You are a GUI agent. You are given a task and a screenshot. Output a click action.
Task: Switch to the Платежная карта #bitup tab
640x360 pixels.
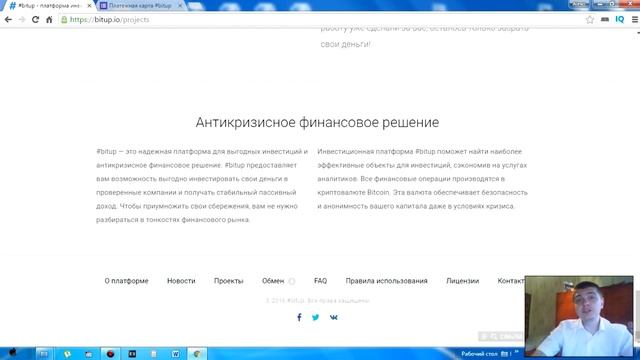[x=140, y=6]
